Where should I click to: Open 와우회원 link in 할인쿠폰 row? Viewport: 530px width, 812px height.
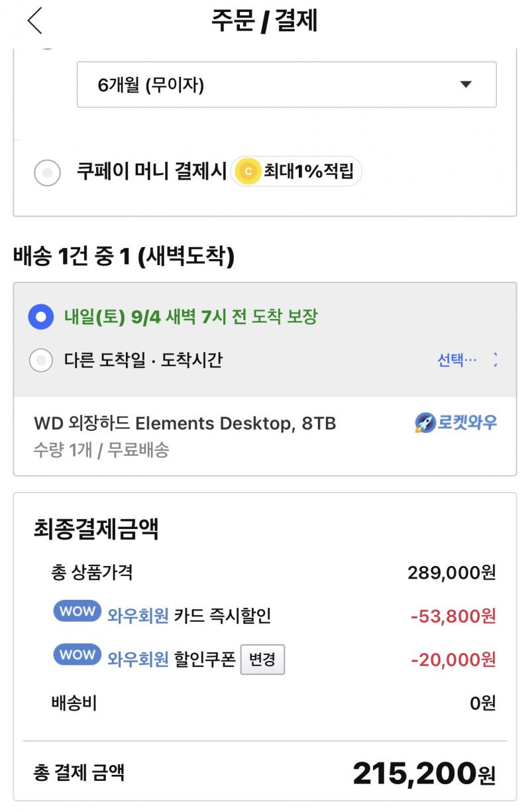[x=138, y=660]
